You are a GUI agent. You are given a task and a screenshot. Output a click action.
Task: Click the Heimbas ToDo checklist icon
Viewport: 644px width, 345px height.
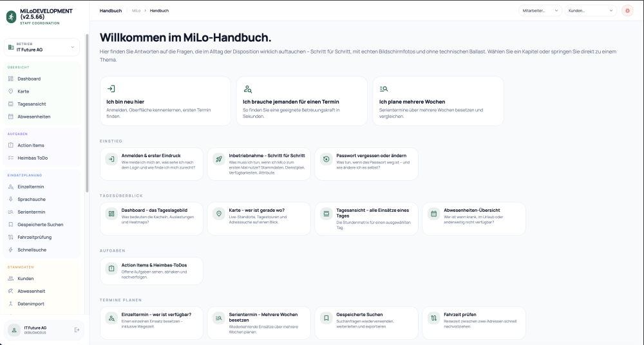click(11, 158)
